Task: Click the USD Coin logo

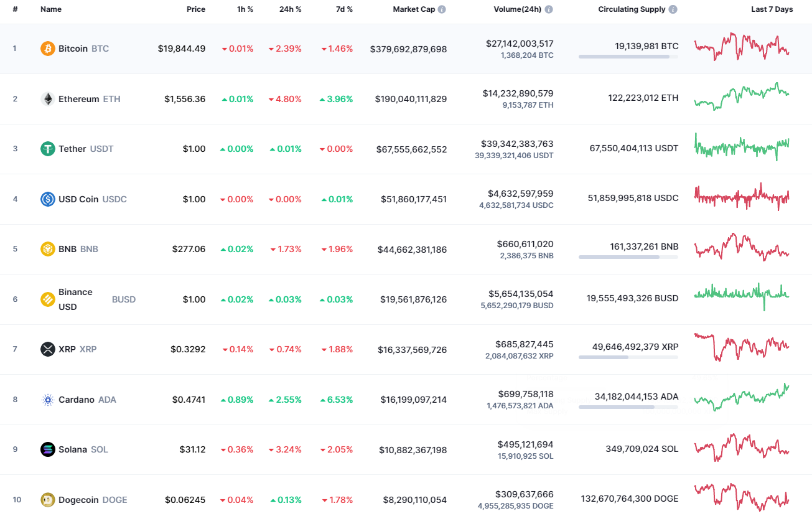Action: (47, 199)
